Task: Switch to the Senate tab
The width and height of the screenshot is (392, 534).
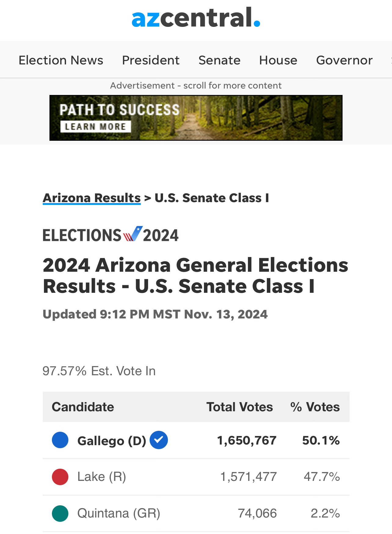Action: tap(220, 60)
